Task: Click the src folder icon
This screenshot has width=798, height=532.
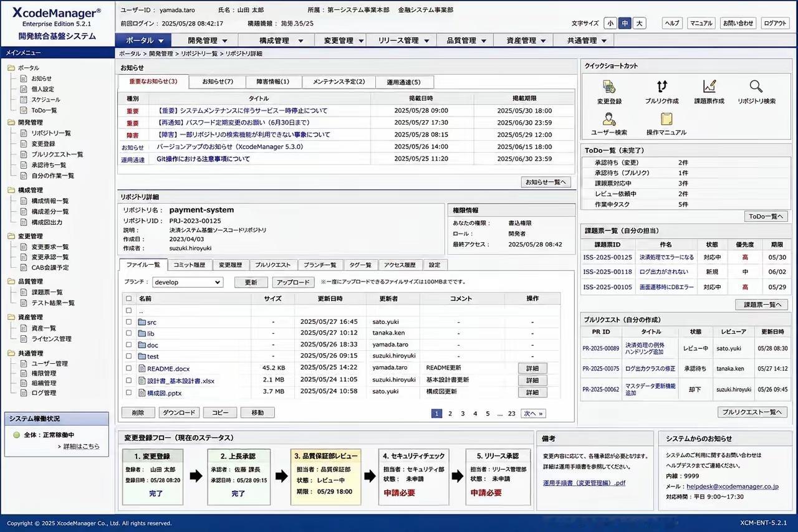Action: [142, 322]
